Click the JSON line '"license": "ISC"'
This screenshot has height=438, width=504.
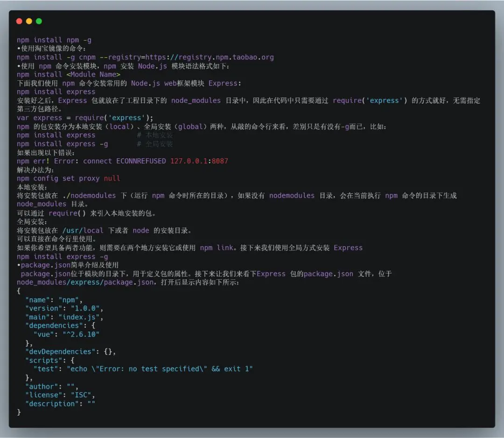(60, 395)
